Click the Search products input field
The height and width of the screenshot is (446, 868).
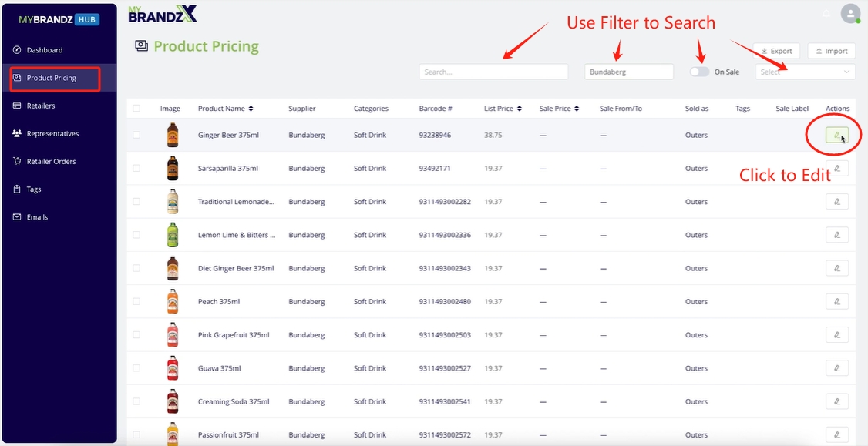click(x=494, y=72)
